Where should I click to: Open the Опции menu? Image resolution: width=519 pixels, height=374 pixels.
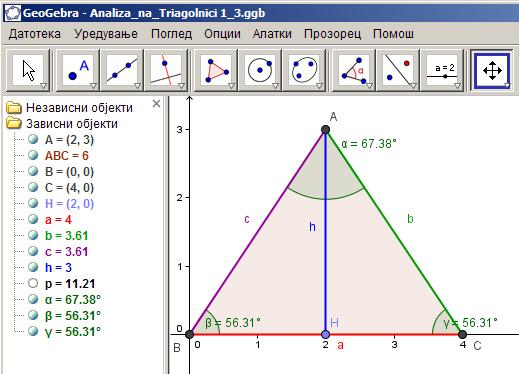pos(222,34)
